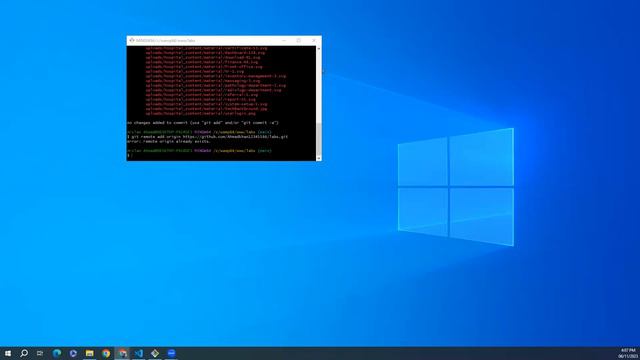The image size is (640, 360).
Task: Open the blue play-button media app
Action: tap(73, 353)
